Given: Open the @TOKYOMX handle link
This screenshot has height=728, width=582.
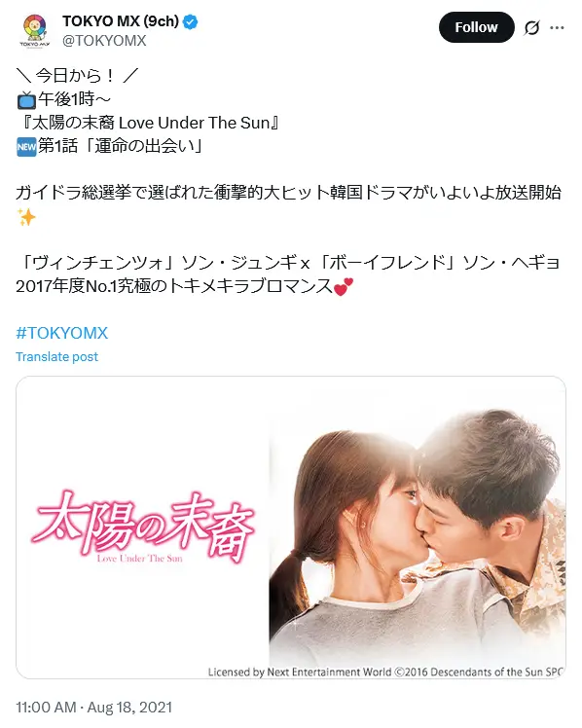Looking at the screenshot, I should click(x=104, y=41).
